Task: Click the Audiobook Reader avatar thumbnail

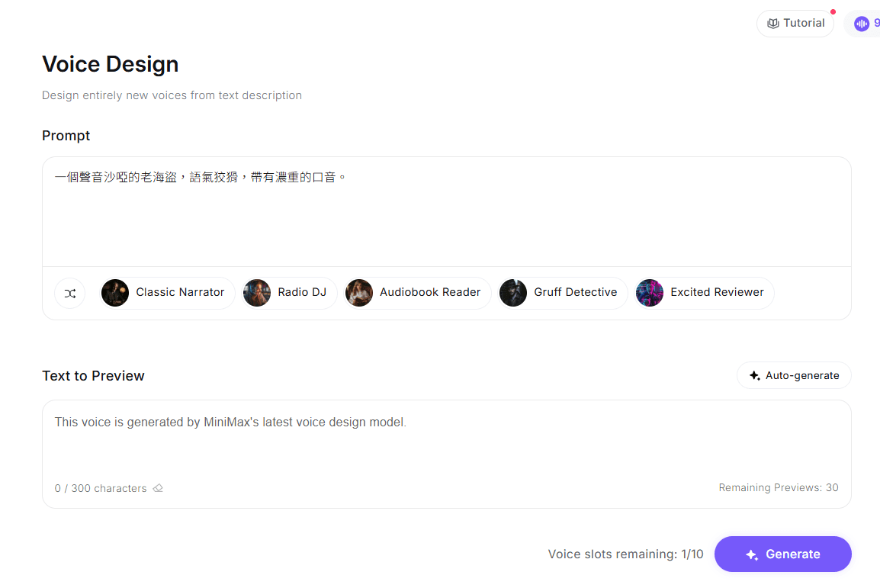Action: click(x=359, y=293)
